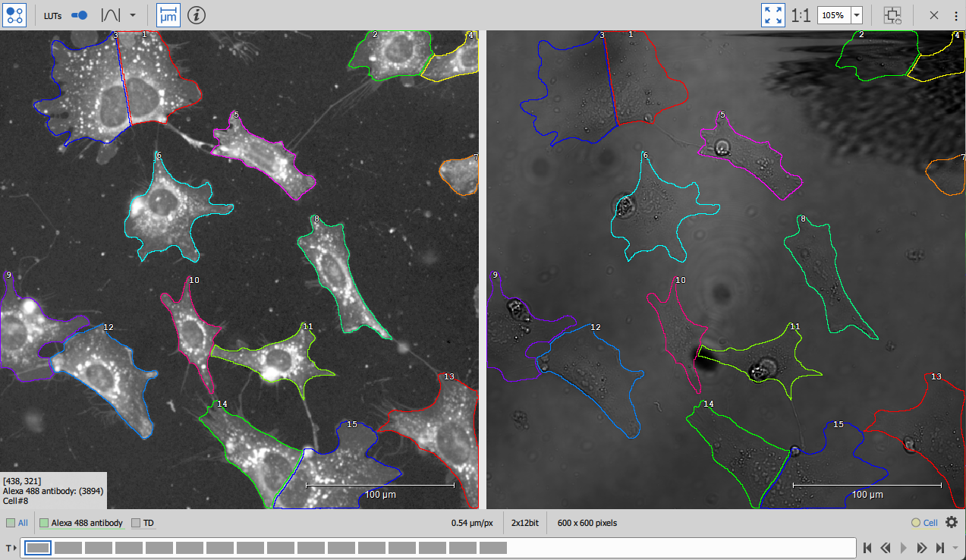Jump to the last time frame
Viewport: 966px width, 560px height.
point(940,548)
